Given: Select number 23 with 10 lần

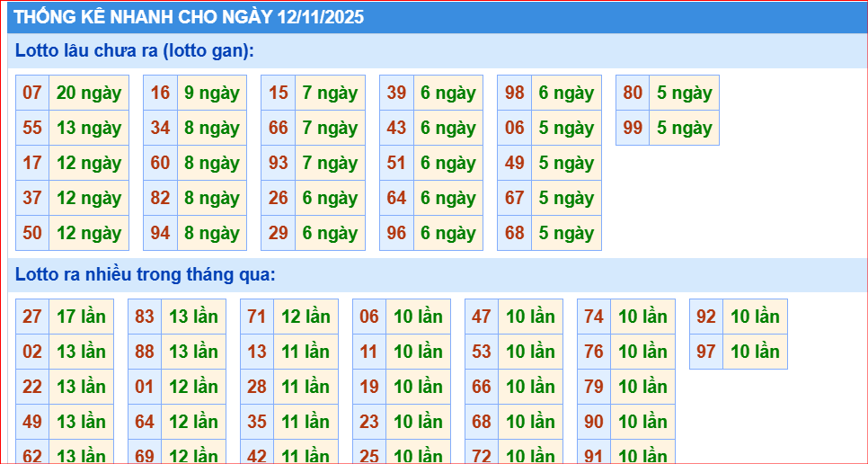Looking at the screenshot, I should [x=369, y=422].
